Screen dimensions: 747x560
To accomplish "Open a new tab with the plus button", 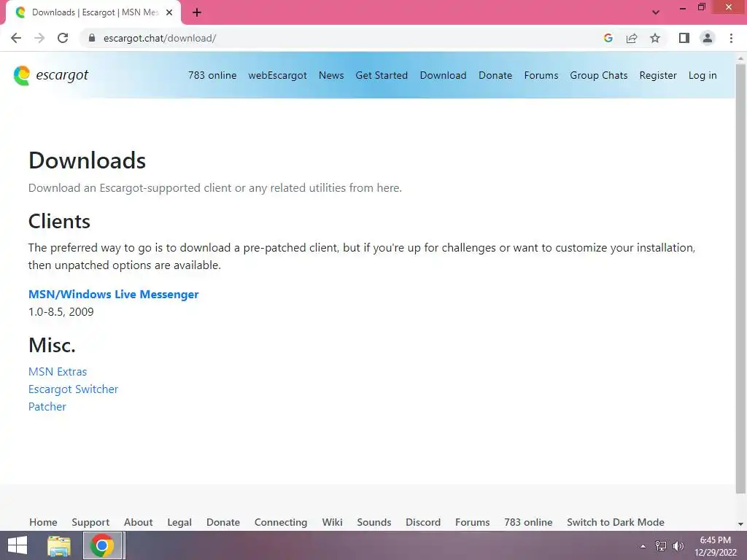I will (197, 12).
